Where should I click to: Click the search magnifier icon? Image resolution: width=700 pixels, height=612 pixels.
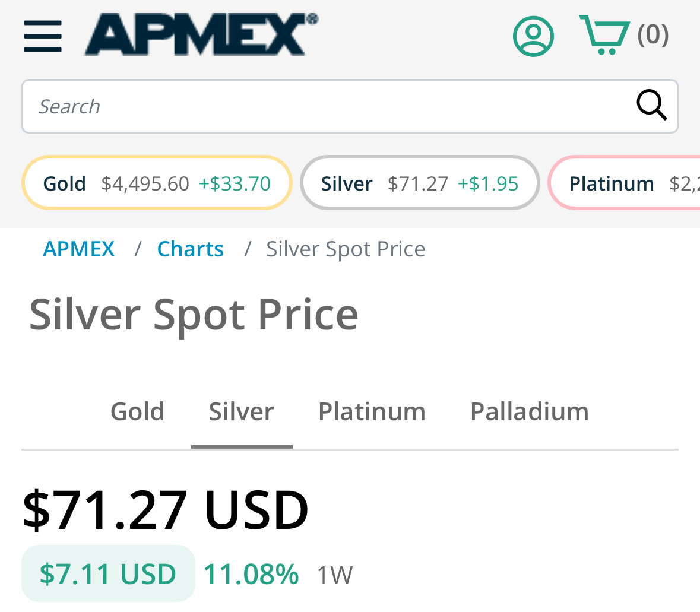tap(651, 106)
